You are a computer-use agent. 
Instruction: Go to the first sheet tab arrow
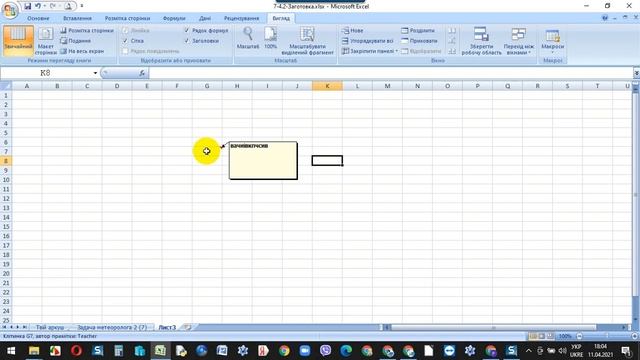tap(4, 327)
